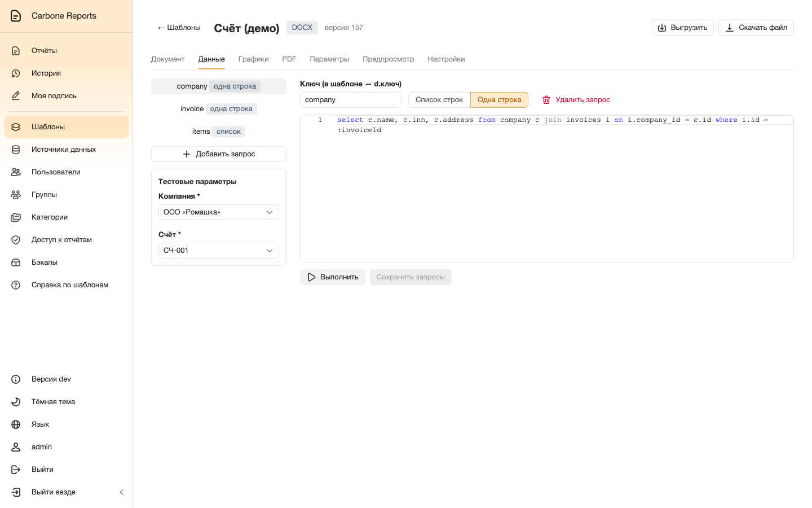
Task: Click the Пользователи people icon
Action: 16,172
